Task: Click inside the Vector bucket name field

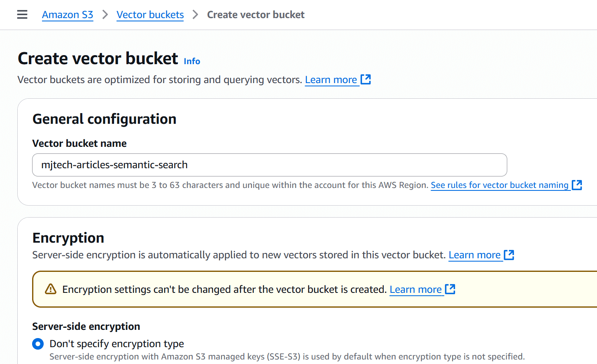Action: 269,165
